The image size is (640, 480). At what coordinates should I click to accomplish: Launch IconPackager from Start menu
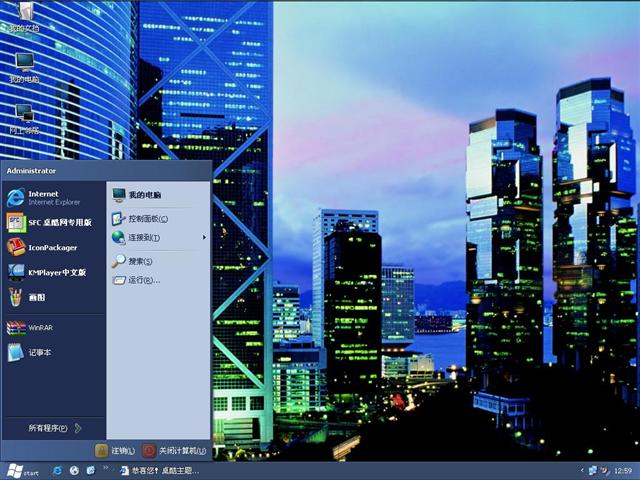pyautogui.click(x=53, y=247)
